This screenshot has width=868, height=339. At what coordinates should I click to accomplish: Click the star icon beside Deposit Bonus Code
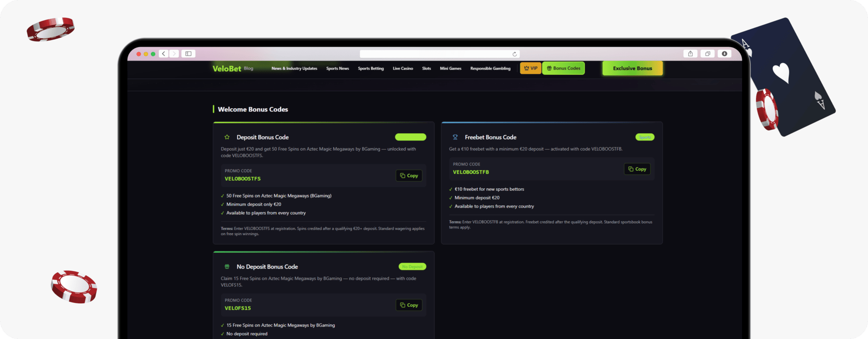[227, 137]
